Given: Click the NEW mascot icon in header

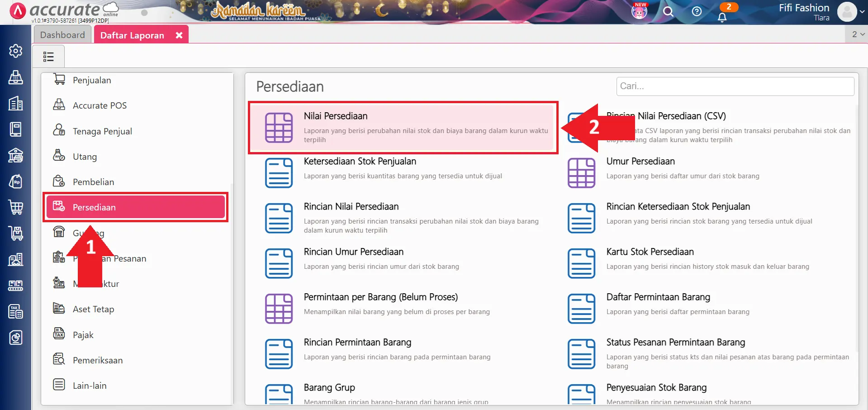Looking at the screenshot, I should (x=639, y=11).
